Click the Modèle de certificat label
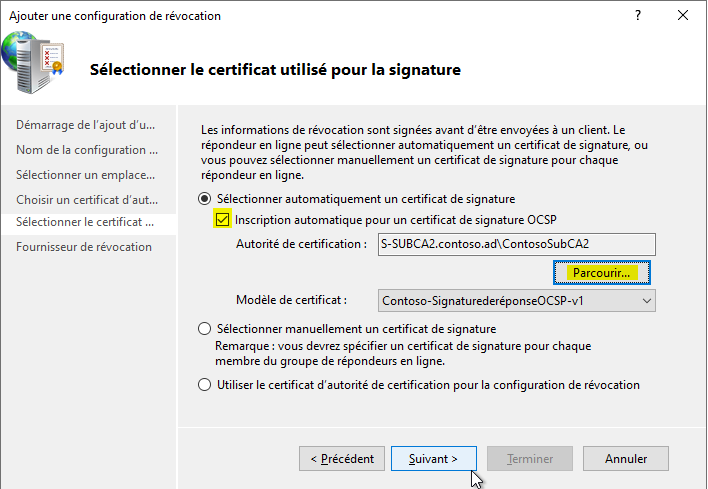Viewport: 708px width, 489px height. 292,300
